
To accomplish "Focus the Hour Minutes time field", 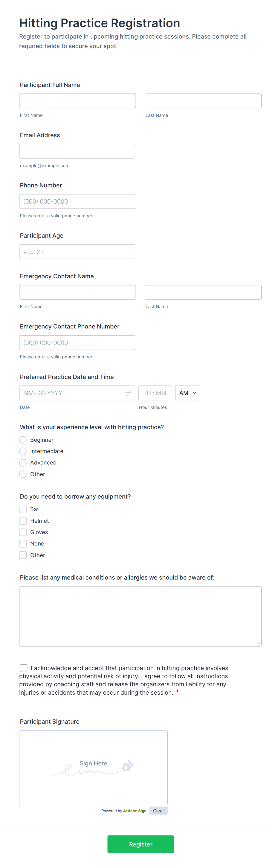I will [x=155, y=393].
